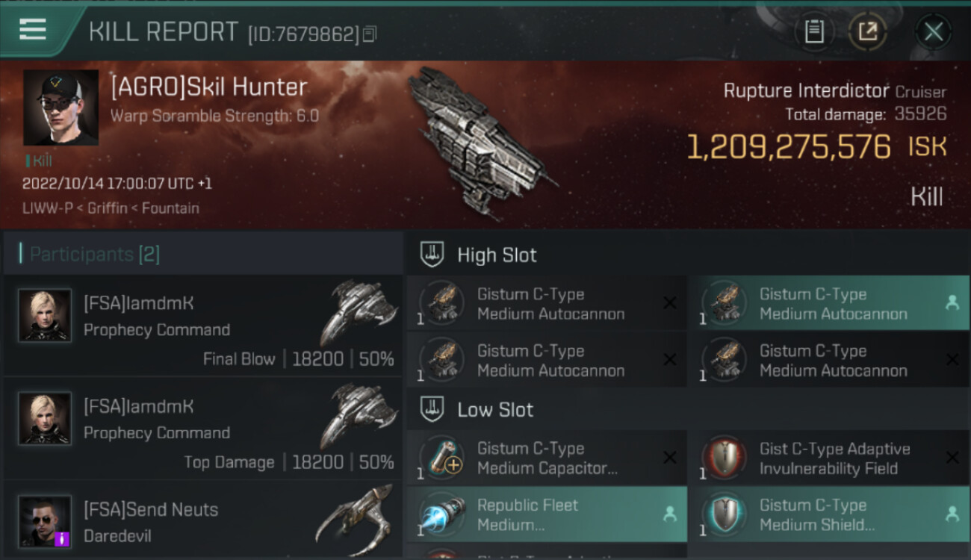Viewport: 971px width, 560px height.
Task: Select IamdmK Final Blow participant entry
Action: tap(203, 326)
